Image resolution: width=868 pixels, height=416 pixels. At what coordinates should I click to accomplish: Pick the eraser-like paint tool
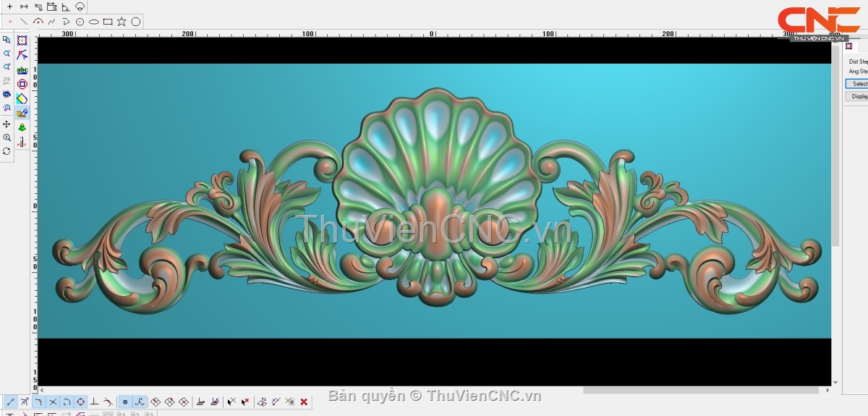click(x=22, y=98)
